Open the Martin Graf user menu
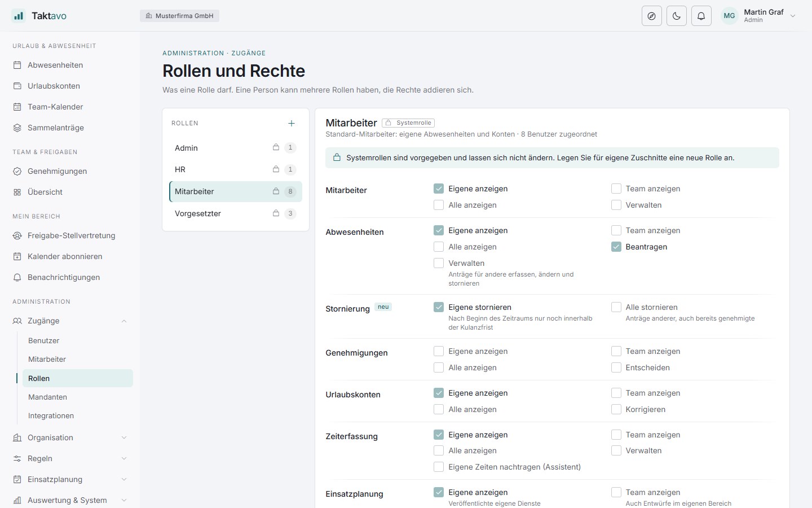Viewport: 812px width, 508px height. pyautogui.click(x=759, y=16)
